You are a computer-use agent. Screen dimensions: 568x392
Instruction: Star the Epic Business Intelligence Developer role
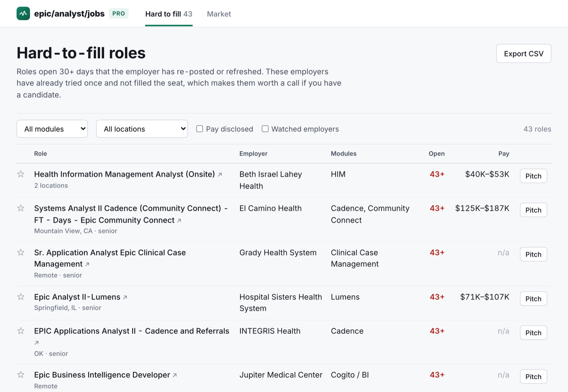coord(21,375)
